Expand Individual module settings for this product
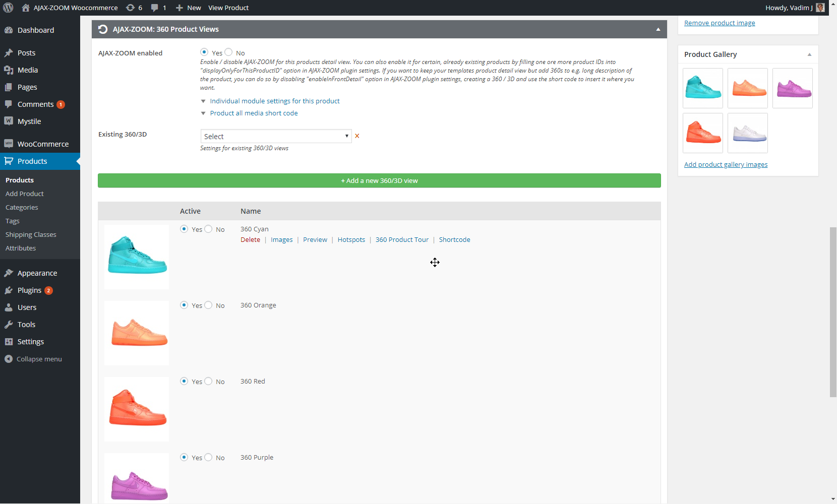 (x=275, y=101)
